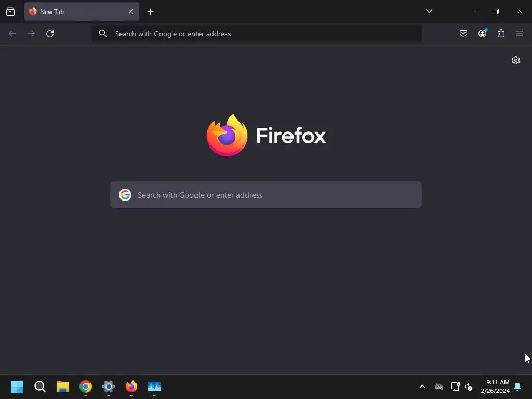Click the Google icon in search box

[x=125, y=195]
